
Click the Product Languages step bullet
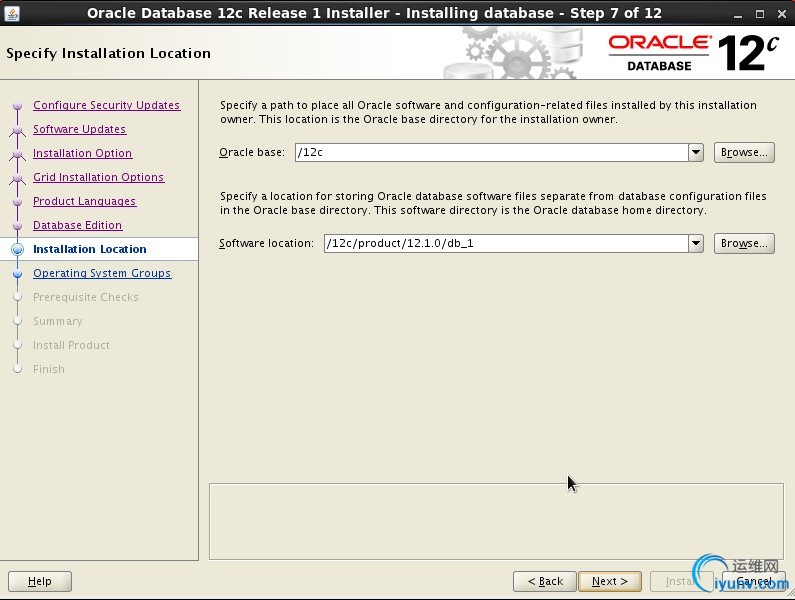point(18,201)
